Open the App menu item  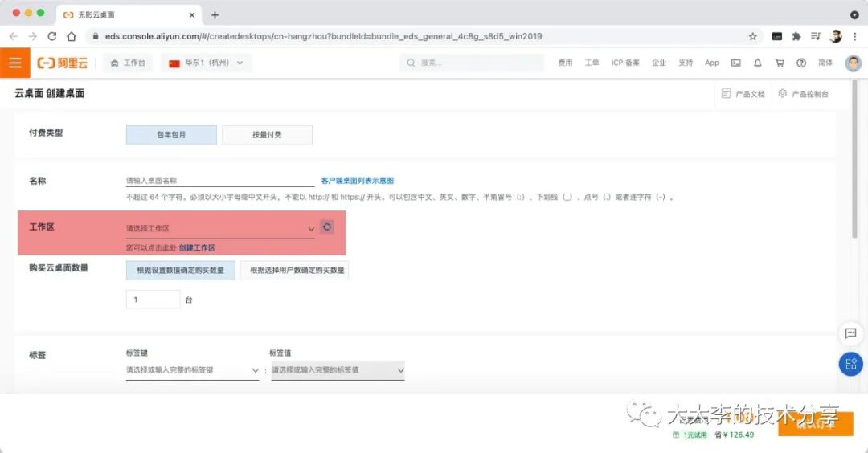click(x=712, y=63)
